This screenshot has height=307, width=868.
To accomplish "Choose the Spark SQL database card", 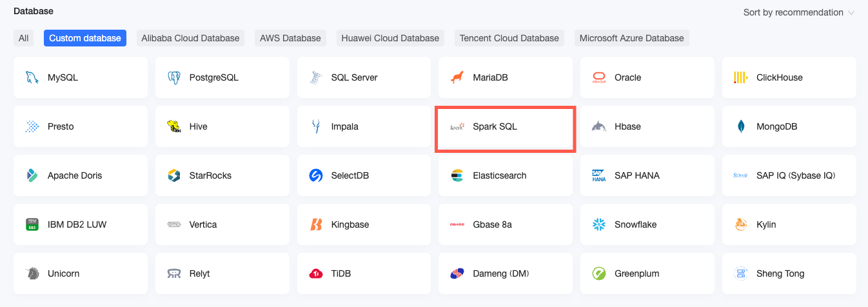I will [x=505, y=126].
